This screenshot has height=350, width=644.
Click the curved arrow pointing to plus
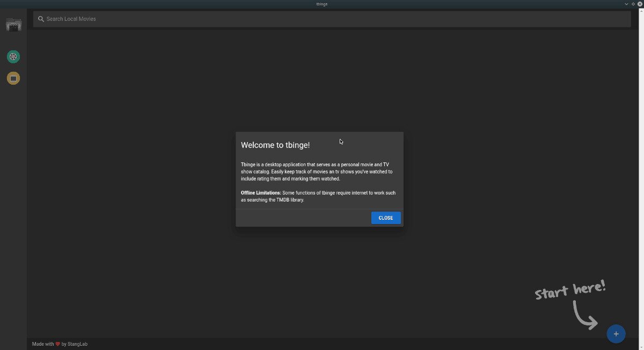coord(584,315)
